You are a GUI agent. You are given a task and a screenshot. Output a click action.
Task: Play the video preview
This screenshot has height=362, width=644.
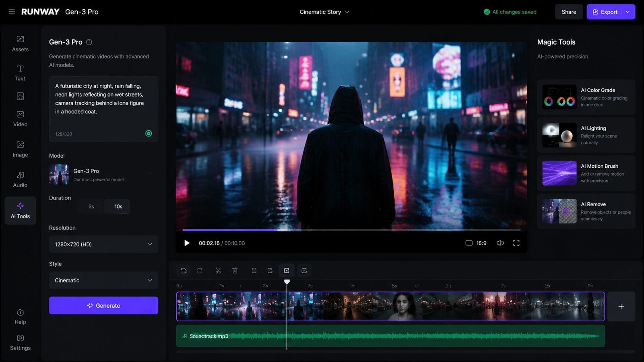click(187, 243)
